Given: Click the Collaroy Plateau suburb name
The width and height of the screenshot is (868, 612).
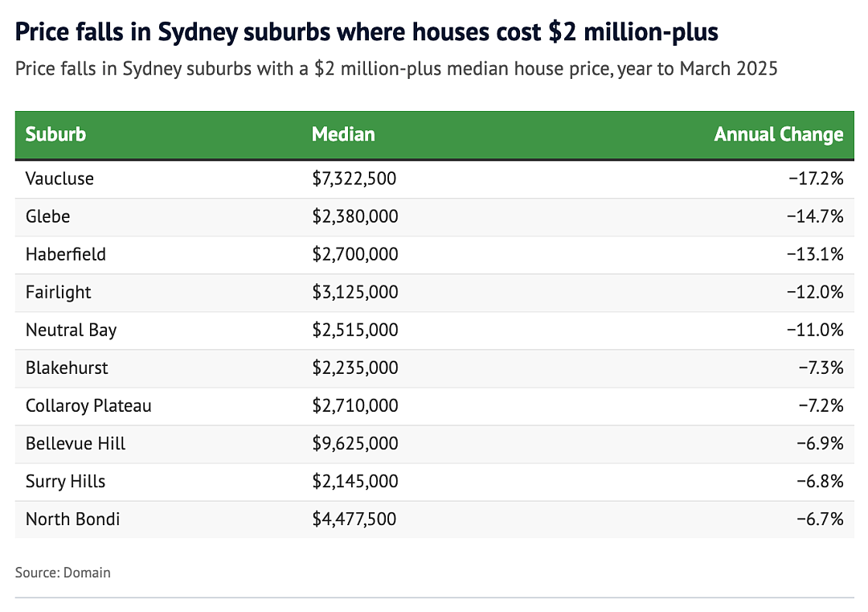Looking at the screenshot, I should tap(88, 406).
